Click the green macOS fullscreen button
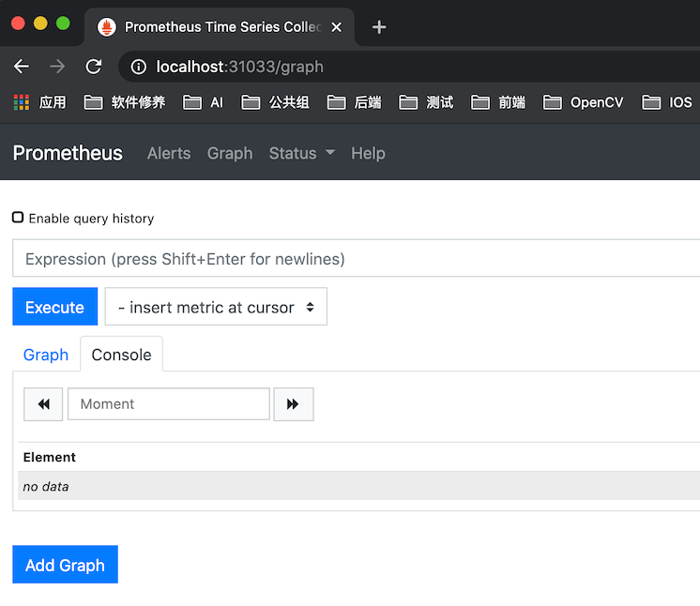 [63, 23]
